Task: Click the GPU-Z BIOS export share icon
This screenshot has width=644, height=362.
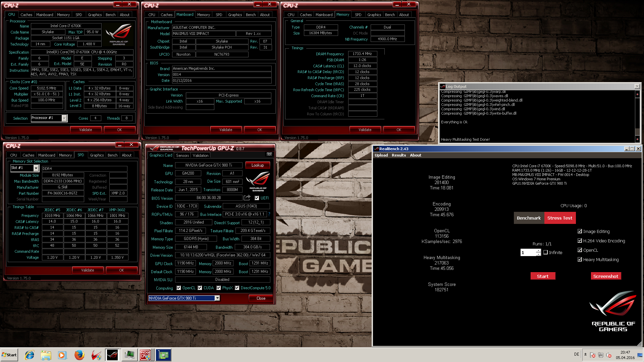Action: (247, 198)
